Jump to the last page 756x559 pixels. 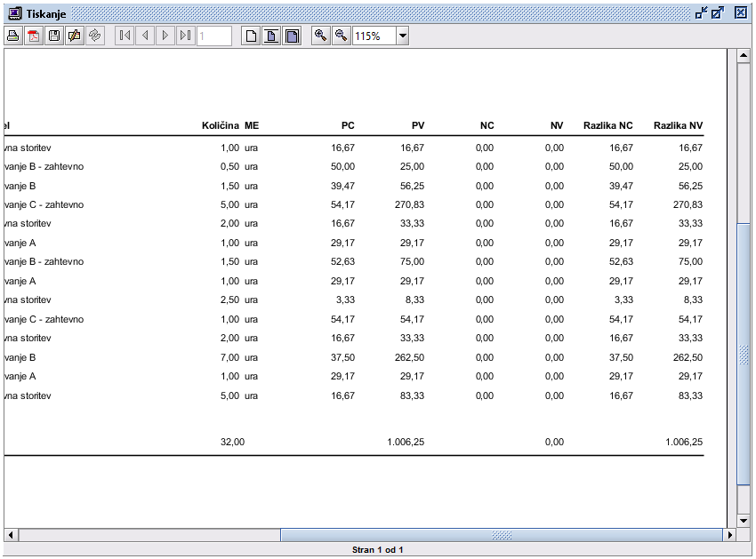[x=185, y=36]
